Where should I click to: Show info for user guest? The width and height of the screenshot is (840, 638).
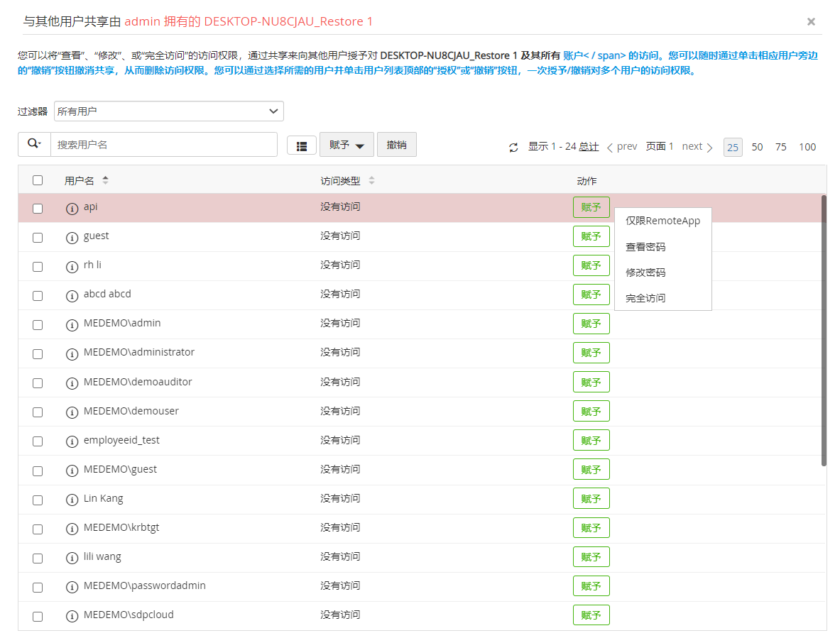pyautogui.click(x=72, y=237)
